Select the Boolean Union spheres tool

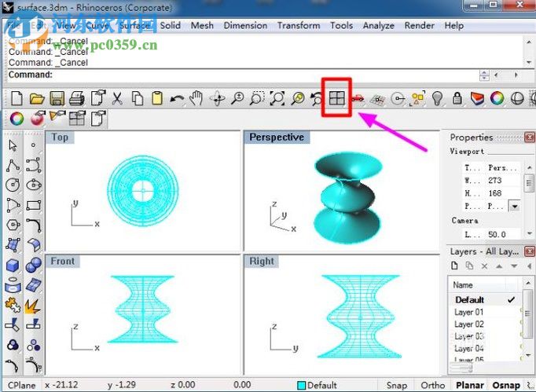[34, 265]
